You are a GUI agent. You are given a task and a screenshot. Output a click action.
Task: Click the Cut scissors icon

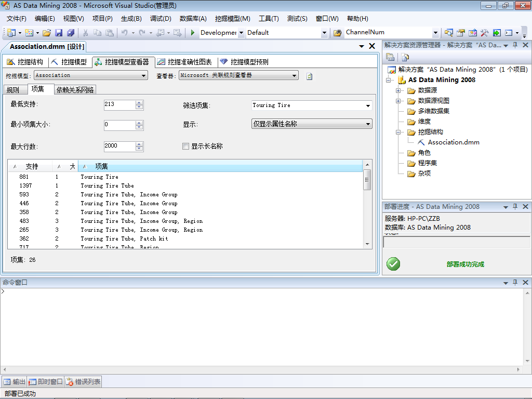pyautogui.click(x=86, y=33)
